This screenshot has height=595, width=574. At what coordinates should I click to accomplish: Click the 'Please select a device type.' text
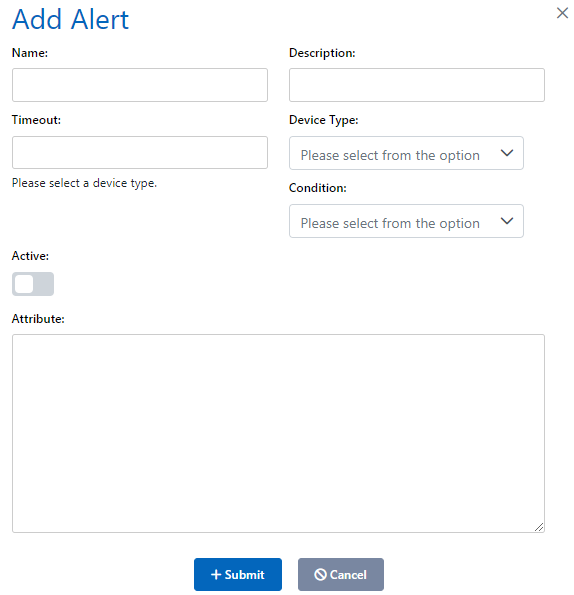pos(84,183)
